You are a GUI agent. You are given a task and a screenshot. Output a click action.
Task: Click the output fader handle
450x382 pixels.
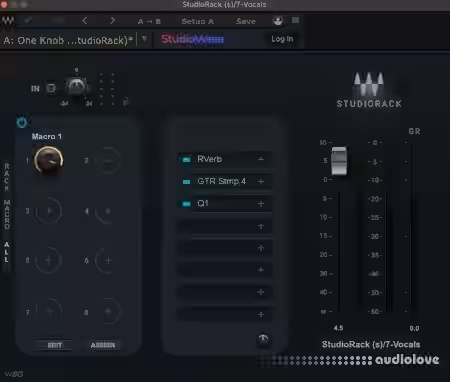(x=339, y=161)
